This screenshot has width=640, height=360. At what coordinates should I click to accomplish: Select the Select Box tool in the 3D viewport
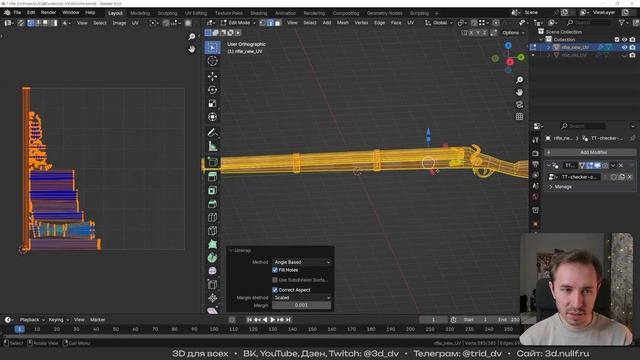pyautogui.click(x=212, y=48)
